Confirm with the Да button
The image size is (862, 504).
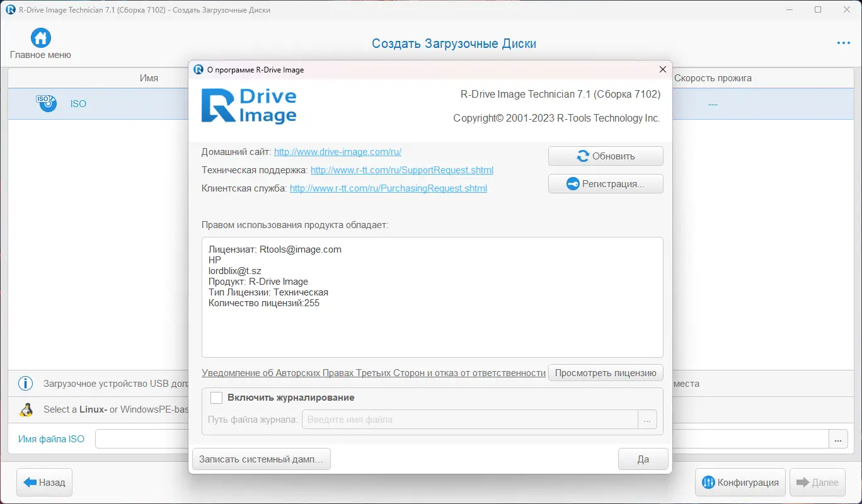[643, 459]
